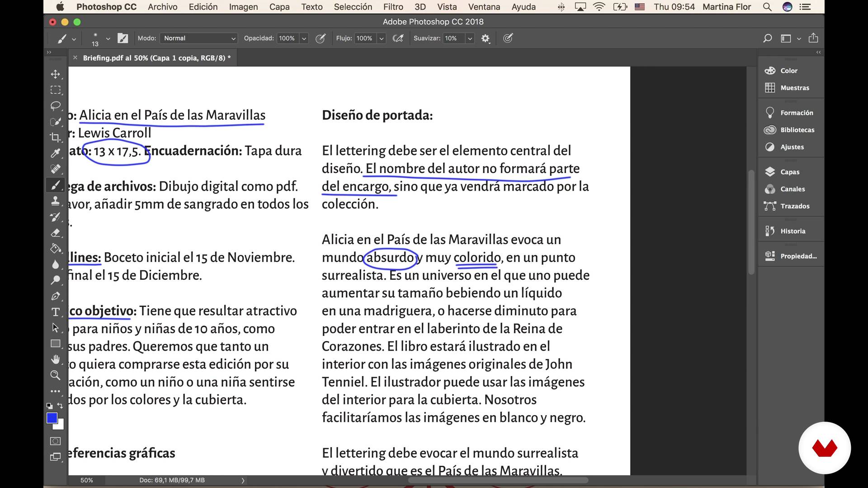Select the Pen tool
The image size is (868, 488).
55,296
